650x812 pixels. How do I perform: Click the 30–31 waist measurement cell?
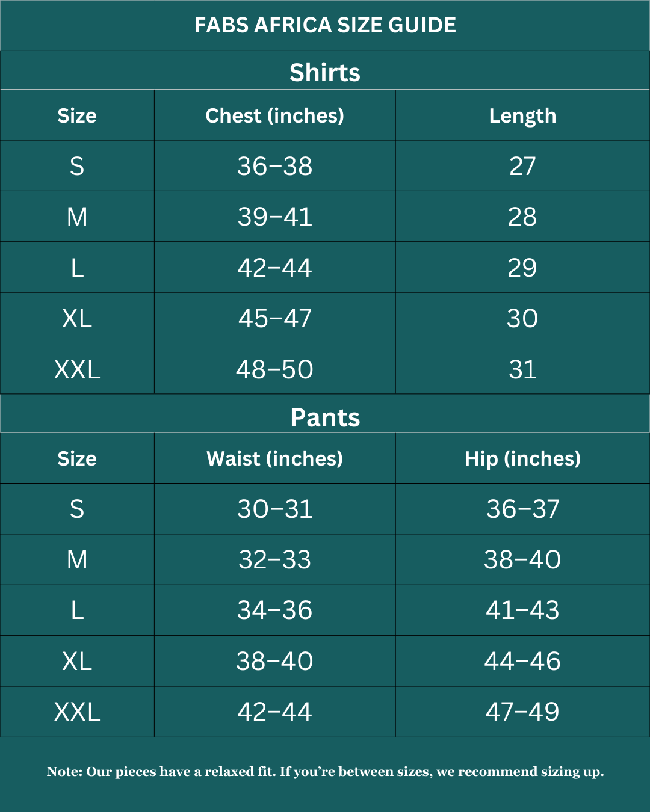coord(274,509)
